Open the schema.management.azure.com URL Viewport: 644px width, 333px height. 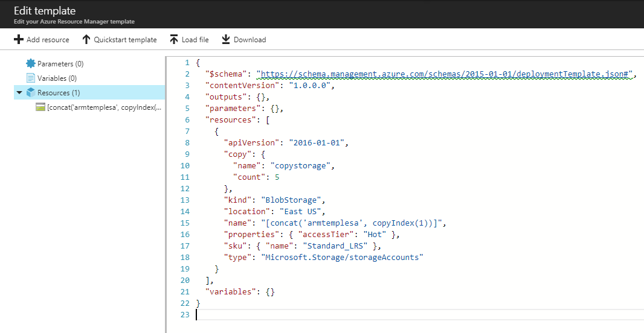click(x=446, y=74)
